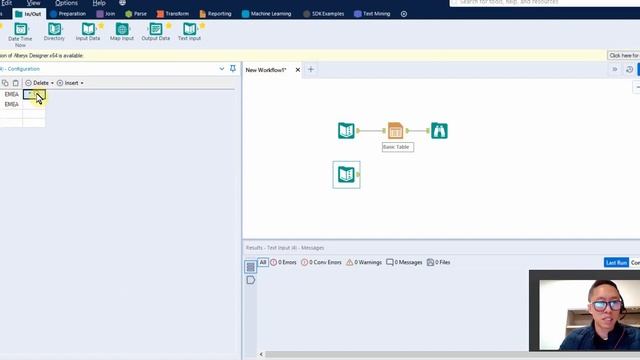Open the workflow history clock icon

[x=629, y=70]
